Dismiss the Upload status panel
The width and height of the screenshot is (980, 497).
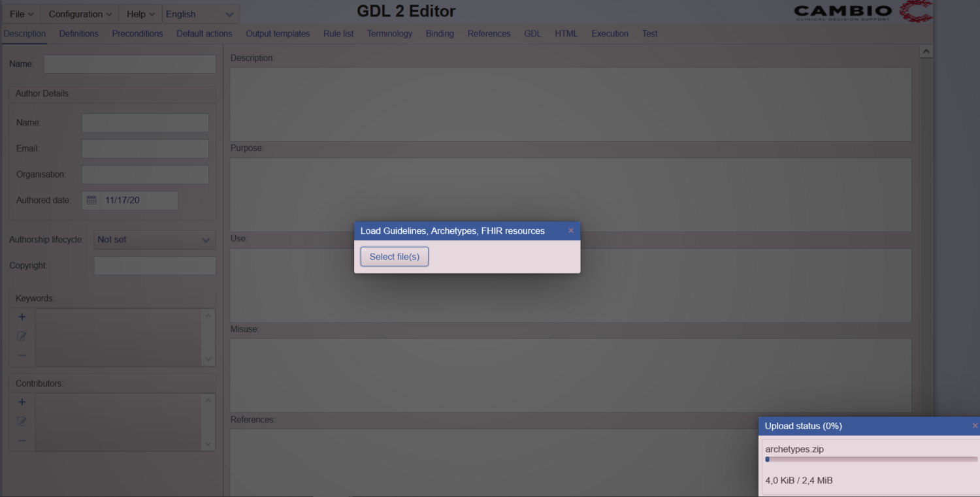pyautogui.click(x=975, y=426)
